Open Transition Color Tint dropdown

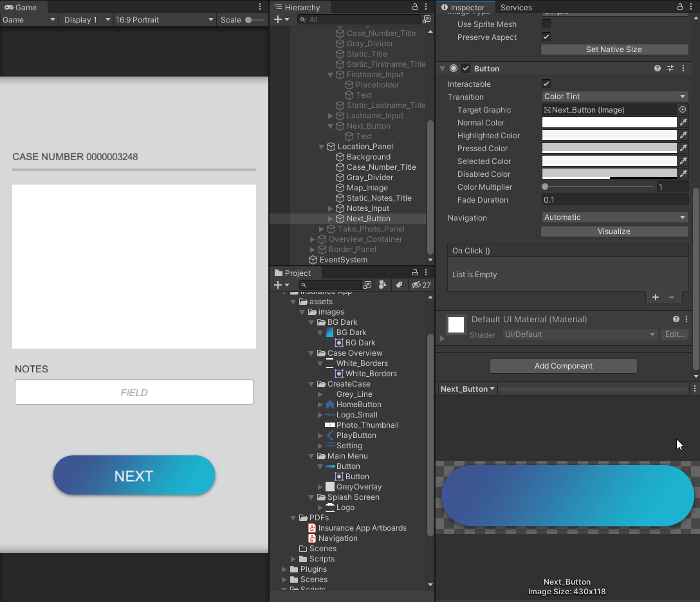(614, 96)
